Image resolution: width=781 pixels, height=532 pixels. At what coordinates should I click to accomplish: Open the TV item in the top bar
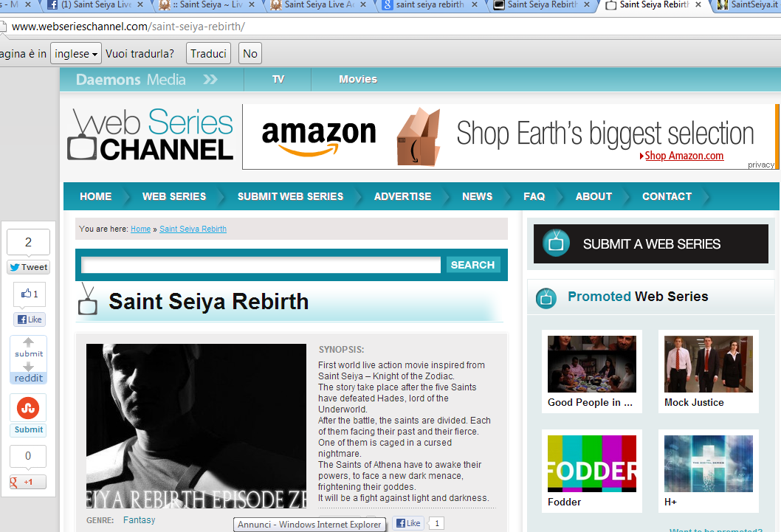[278, 80]
